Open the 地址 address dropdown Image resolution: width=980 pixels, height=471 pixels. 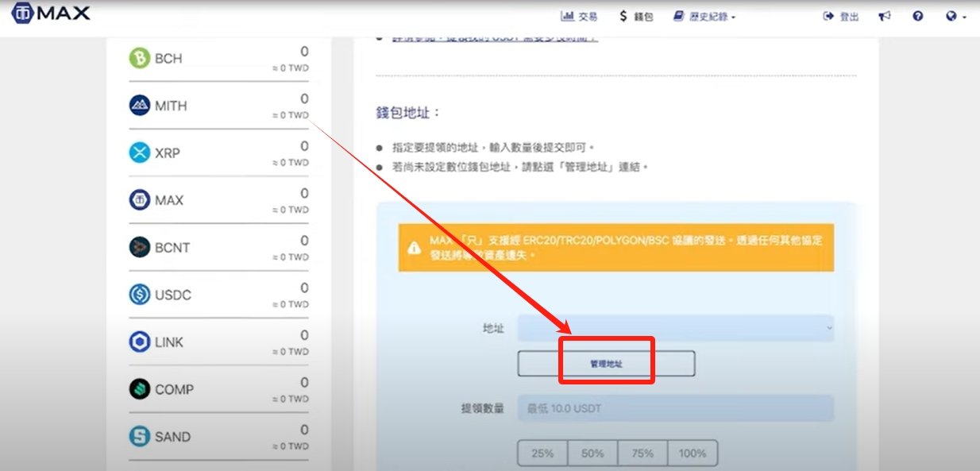676,328
